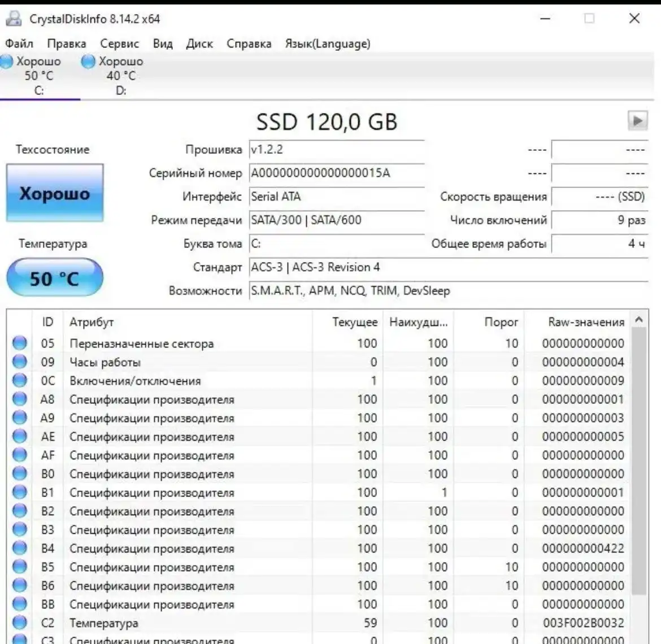Click the 50 °C temperature button
661x644 pixels.
pos(55,278)
